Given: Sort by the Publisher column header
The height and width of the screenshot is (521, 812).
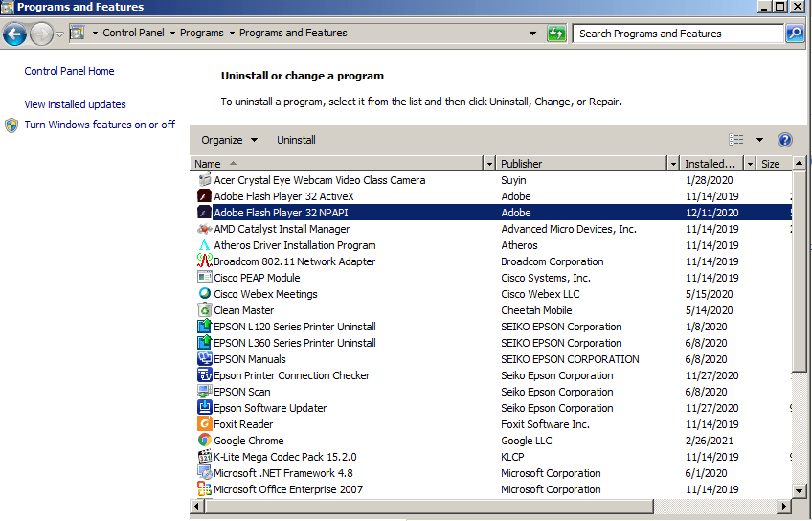Looking at the screenshot, I should (582, 164).
